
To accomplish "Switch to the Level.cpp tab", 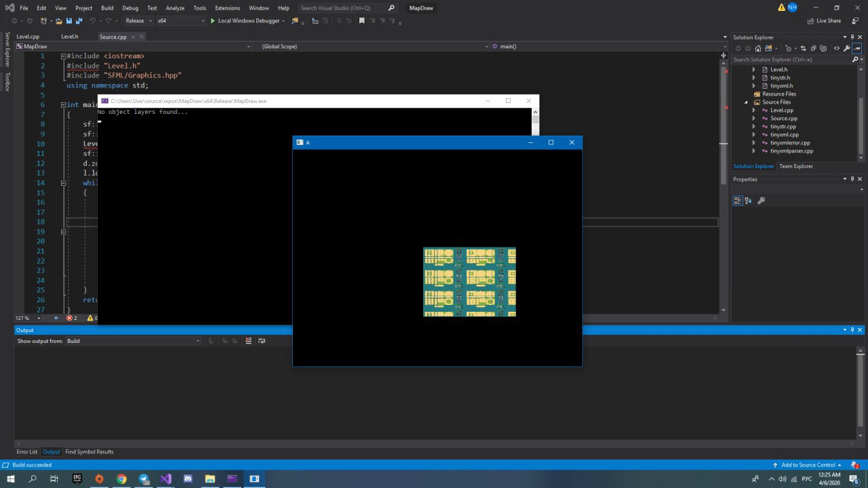I will coord(28,37).
